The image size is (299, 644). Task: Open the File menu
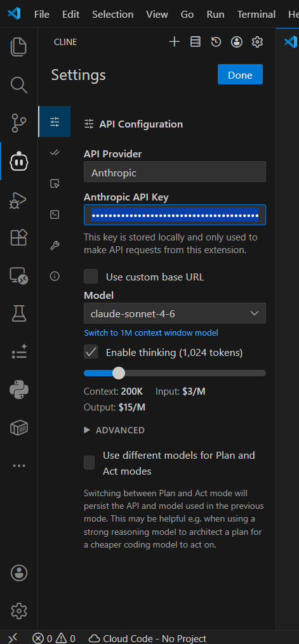pos(41,15)
